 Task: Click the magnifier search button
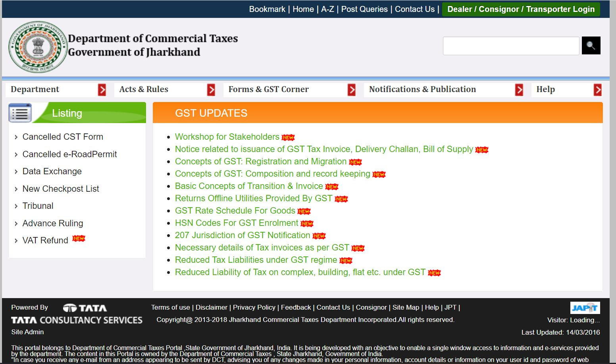click(x=591, y=46)
